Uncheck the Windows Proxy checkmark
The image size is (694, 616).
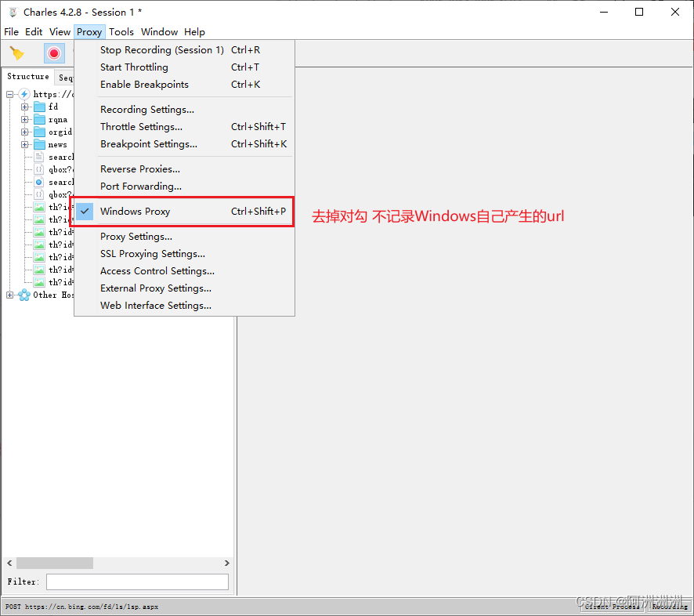(x=85, y=212)
